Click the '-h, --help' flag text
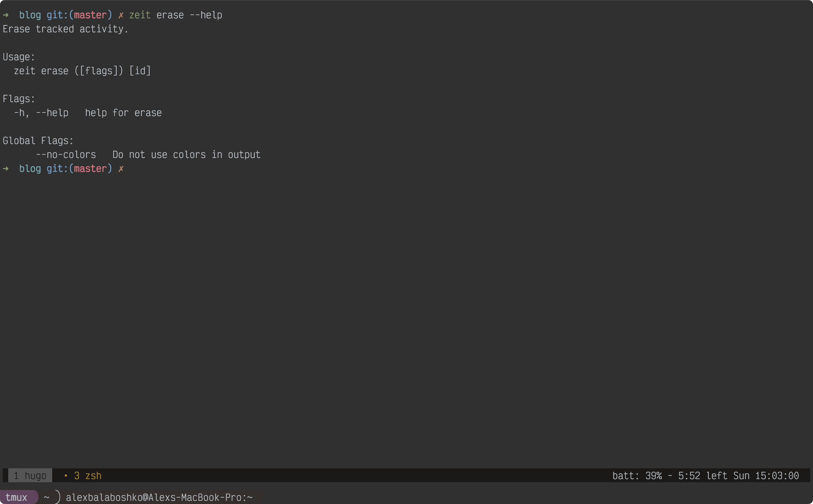This screenshot has width=813, height=504. (41, 113)
